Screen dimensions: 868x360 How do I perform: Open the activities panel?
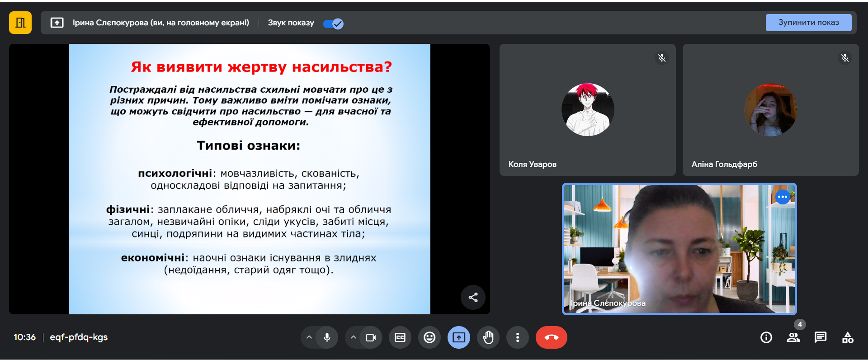click(848, 337)
